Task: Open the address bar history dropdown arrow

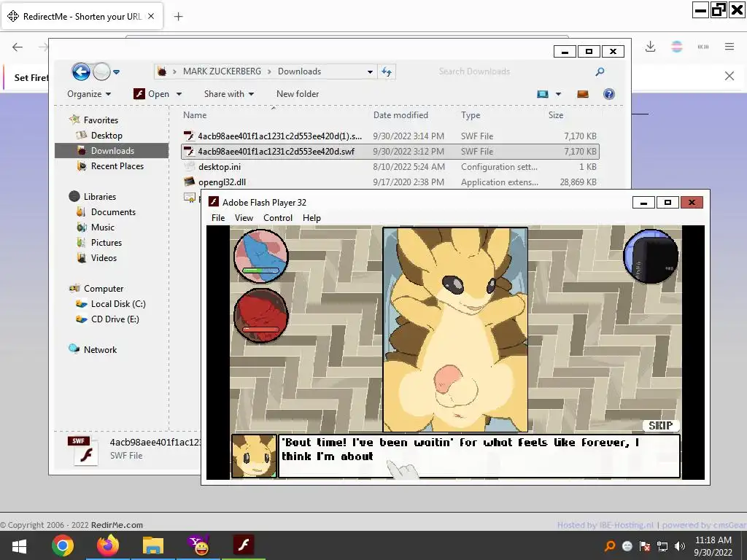Action: pos(370,72)
